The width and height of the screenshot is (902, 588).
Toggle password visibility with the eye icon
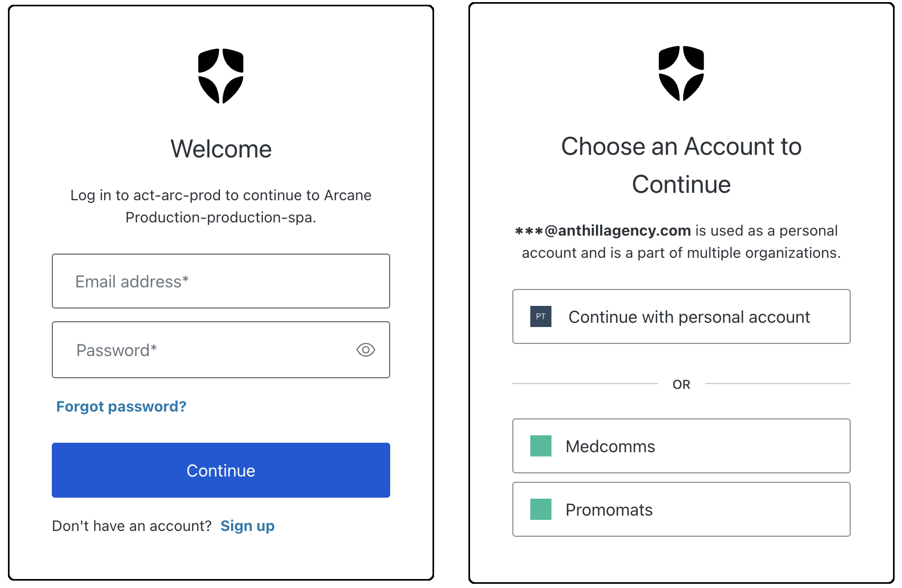click(x=365, y=350)
